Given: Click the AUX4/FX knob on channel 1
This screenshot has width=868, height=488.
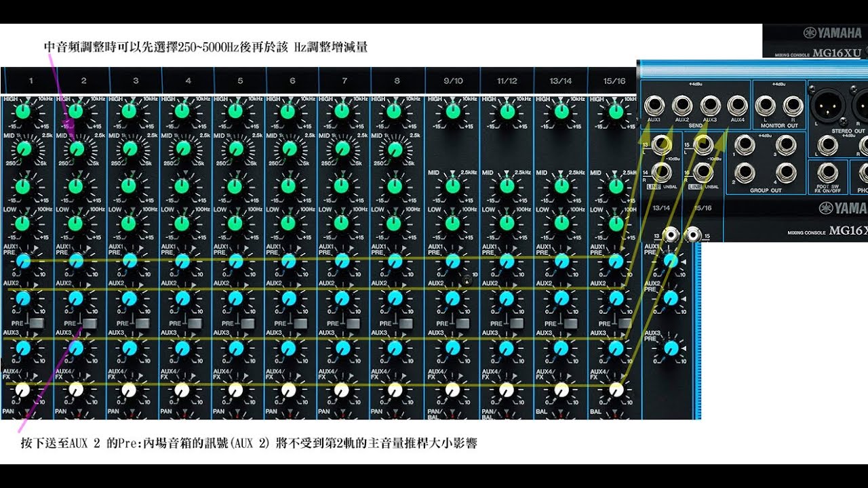Looking at the screenshot, I should click(x=23, y=390).
